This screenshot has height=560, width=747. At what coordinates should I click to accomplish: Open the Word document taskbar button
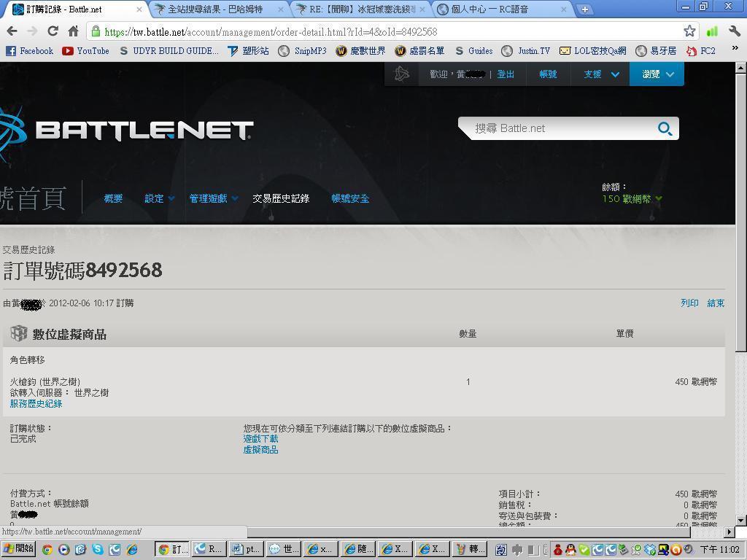(245, 549)
